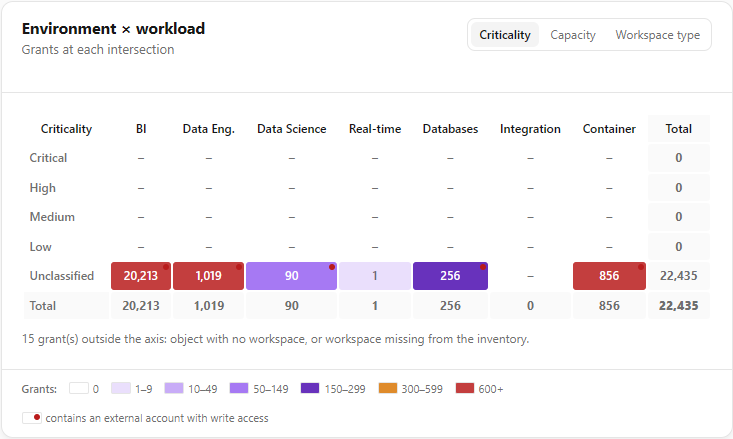This screenshot has width=733, height=439.
Task: Click the Total column header
Action: coord(678,129)
